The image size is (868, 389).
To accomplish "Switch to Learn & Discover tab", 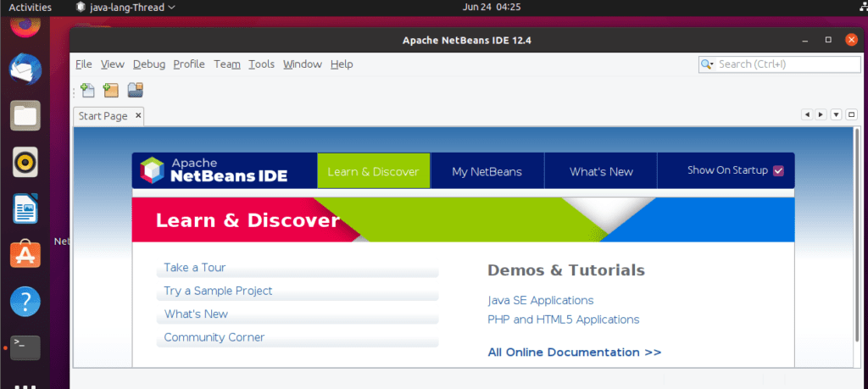I will point(374,171).
